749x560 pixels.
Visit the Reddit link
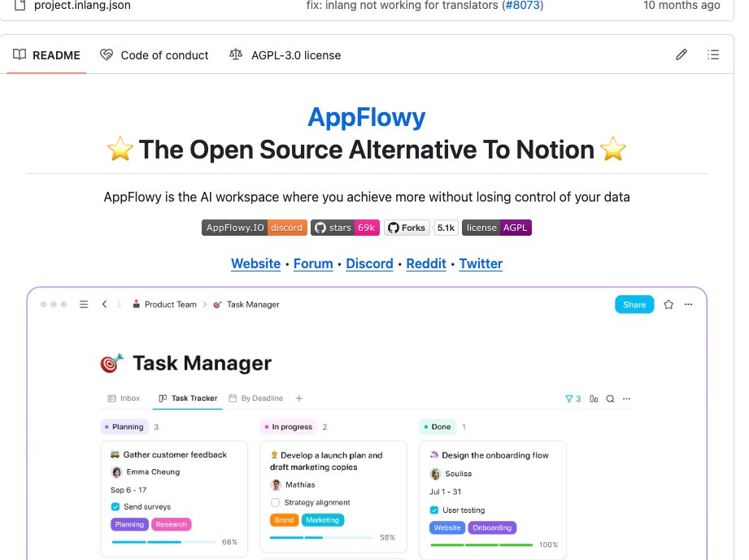(x=426, y=263)
